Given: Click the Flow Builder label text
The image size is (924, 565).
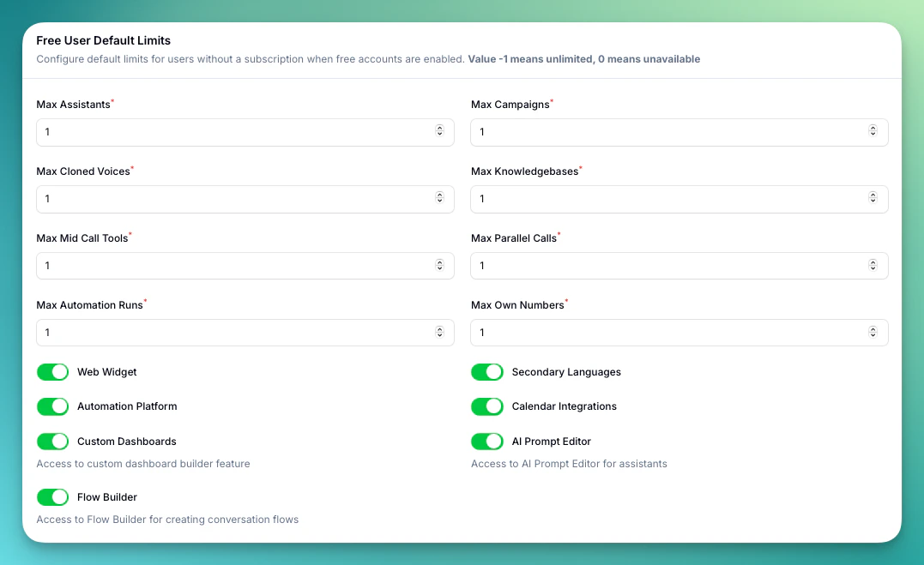Looking at the screenshot, I should click(x=107, y=497).
